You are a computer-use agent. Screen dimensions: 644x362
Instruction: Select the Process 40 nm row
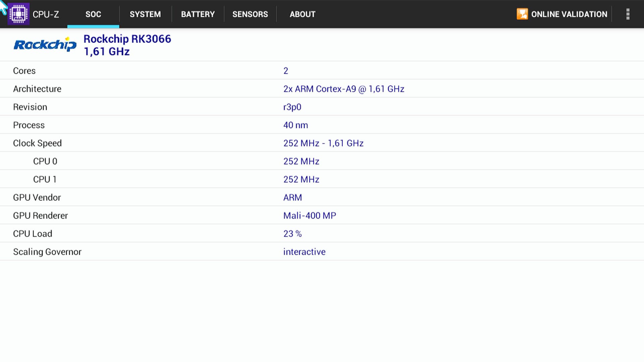pos(295,125)
